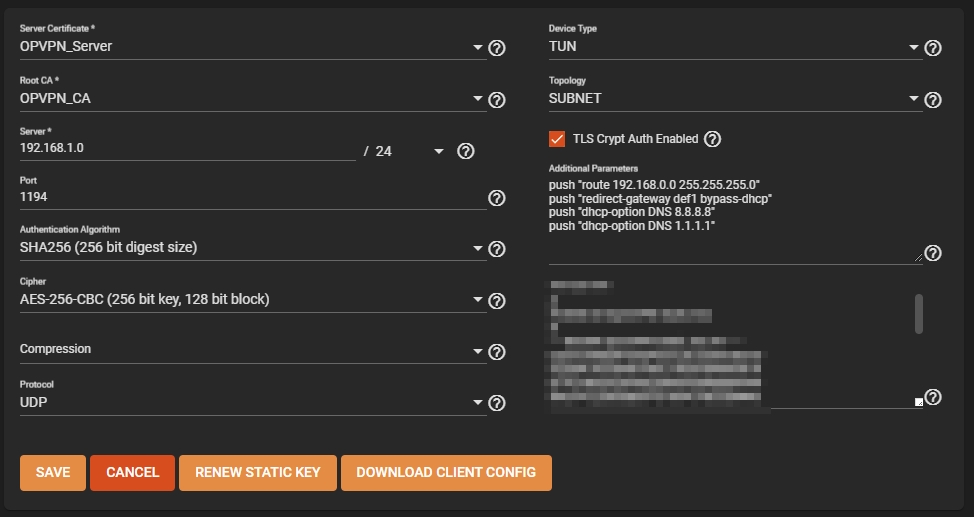Image resolution: width=974 pixels, height=517 pixels.
Task: Click DOWNLOAD CLIENT CONFIG button
Action: coord(446,473)
